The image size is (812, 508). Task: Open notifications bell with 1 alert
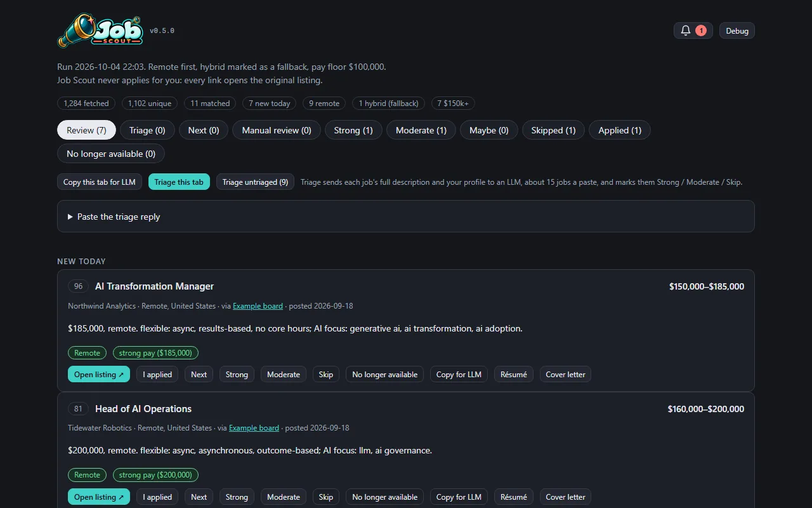pos(693,30)
